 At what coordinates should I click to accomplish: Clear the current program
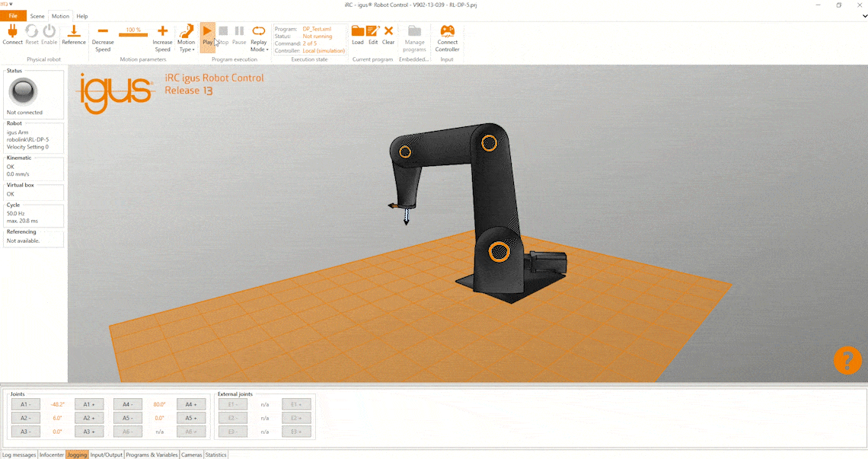pyautogui.click(x=388, y=34)
